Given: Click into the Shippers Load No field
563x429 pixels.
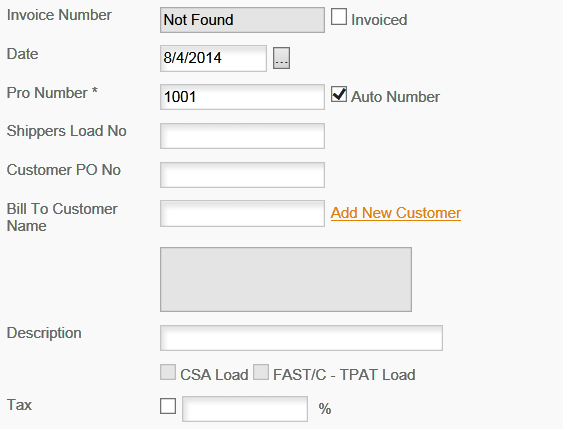Looking at the screenshot, I should point(242,136).
